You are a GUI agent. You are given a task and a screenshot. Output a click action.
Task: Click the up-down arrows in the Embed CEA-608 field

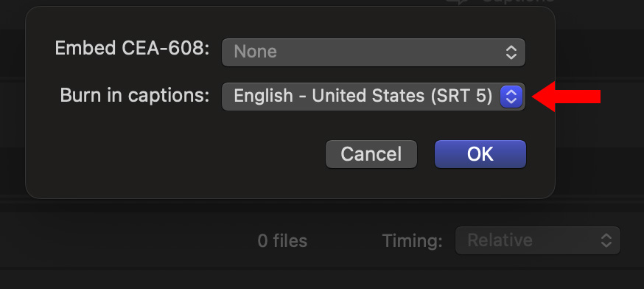click(x=511, y=52)
